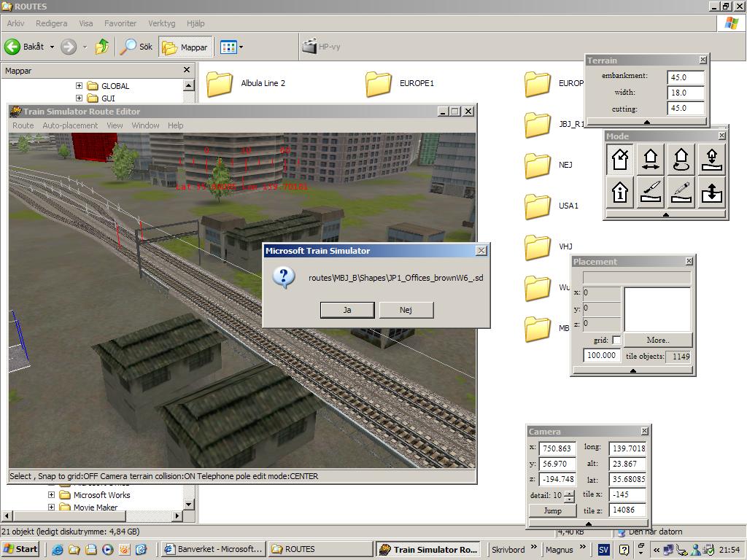Open the JBJ_R1 folder icon
The width and height of the screenshot is (747, 560).
(538, 125)
